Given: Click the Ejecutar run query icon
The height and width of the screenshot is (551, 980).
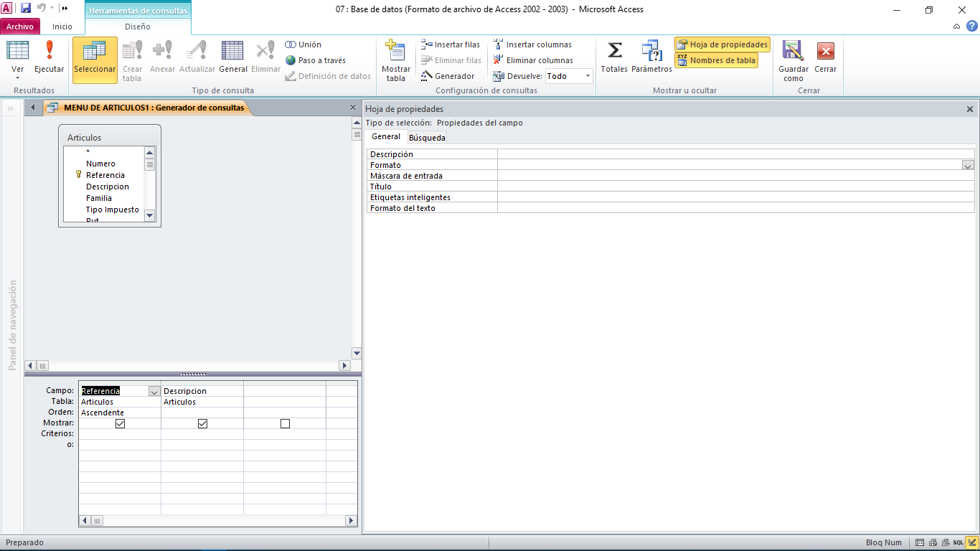Looking at the screenshot, I should [49, 57].
